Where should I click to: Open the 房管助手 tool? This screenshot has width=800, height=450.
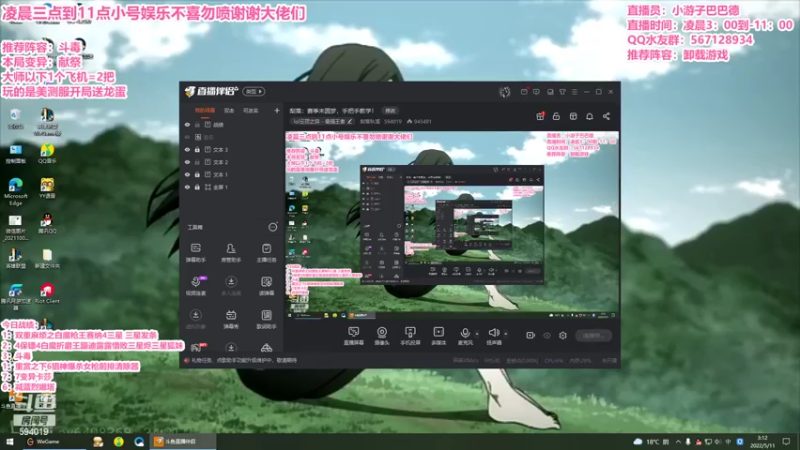click(231, 253)
